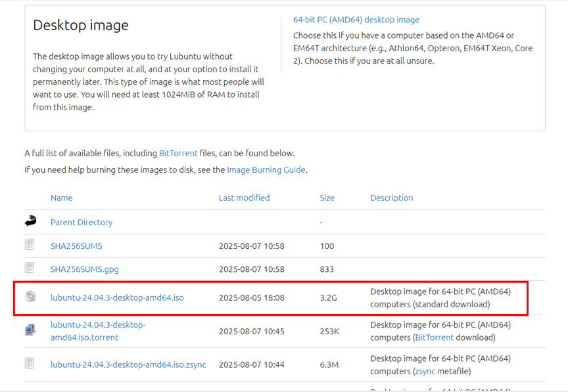Click the dash size value in Parent Directory row
Viewport: 568px width, 392px height.
point(321,222)
